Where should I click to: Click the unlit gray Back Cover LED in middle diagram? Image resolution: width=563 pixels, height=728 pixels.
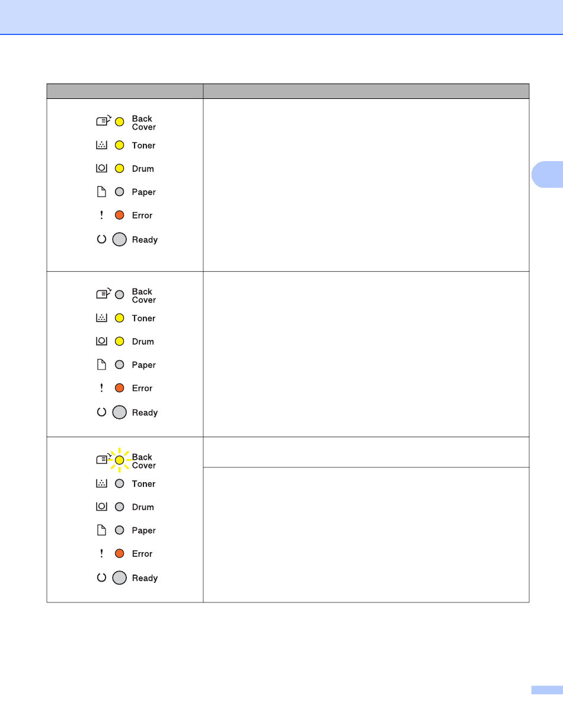119,294
